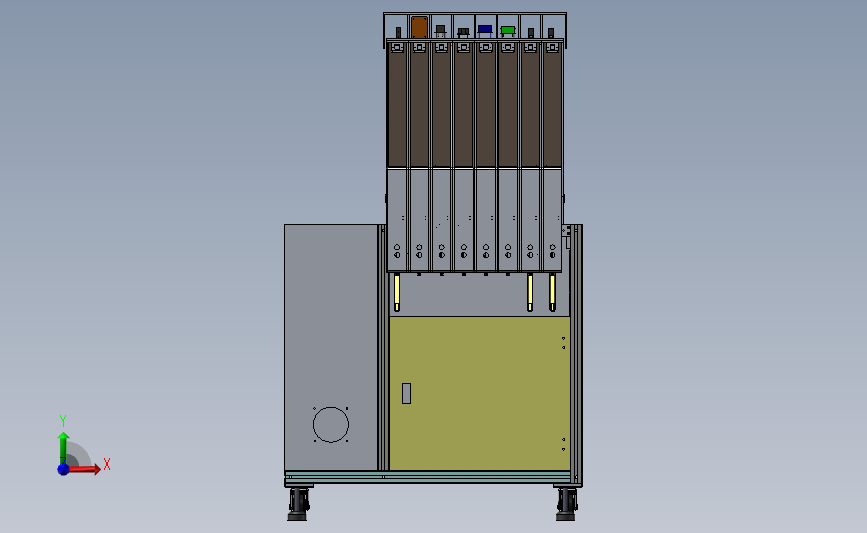The image size is (867, 533).
Task: Select the circular fan cutout on gray panel
Action: coord(331,425)
